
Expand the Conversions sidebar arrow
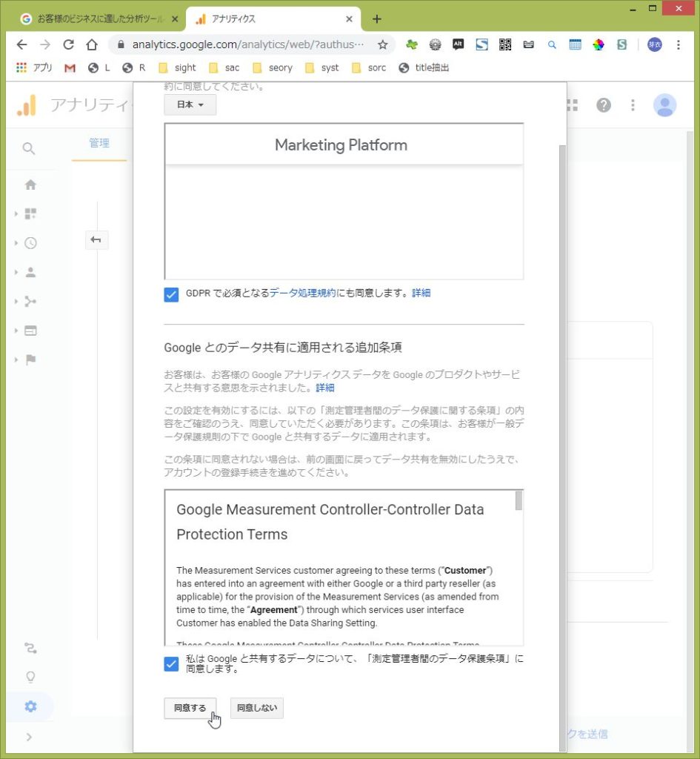[16, 359]
